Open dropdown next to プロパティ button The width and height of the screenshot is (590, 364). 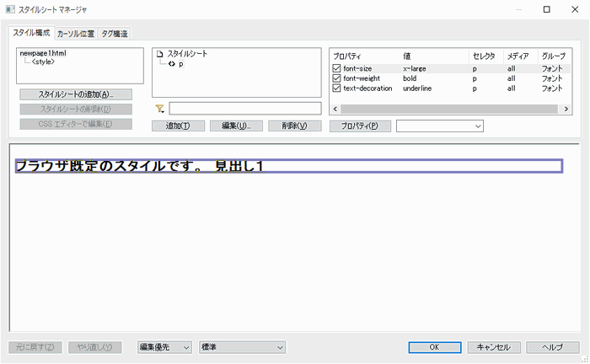coord(439,126)
